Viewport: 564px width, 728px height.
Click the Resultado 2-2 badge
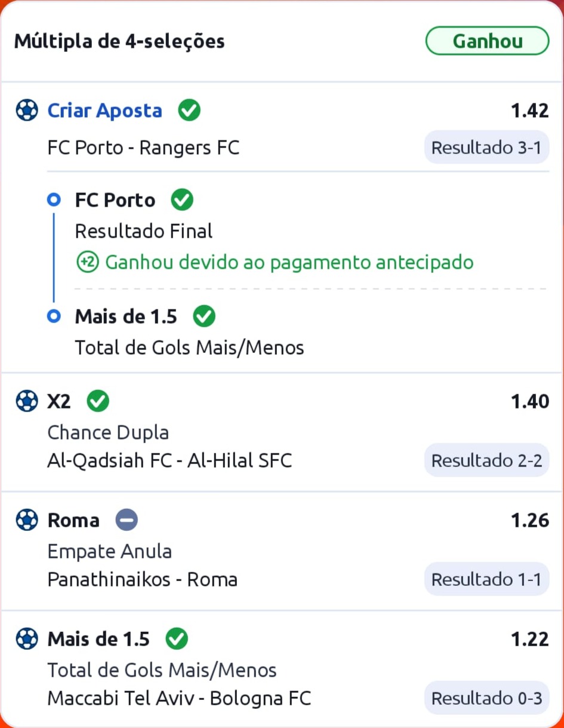[x=486, y=460]
